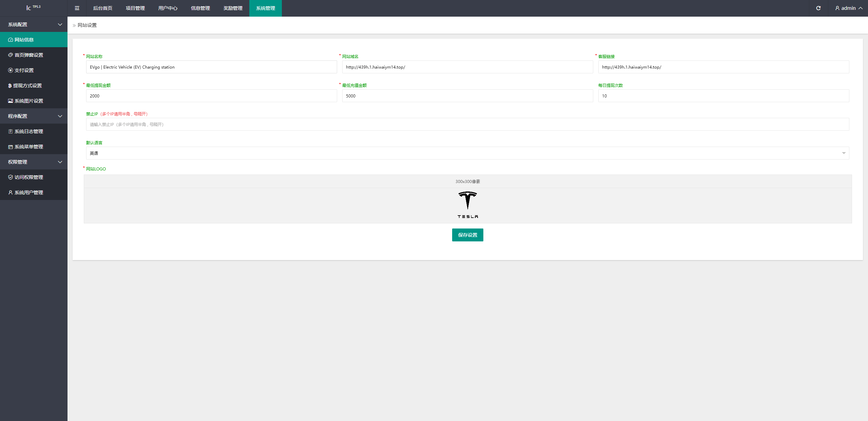Collapse the 系统配置 sidebar group

pyautogui.click(x=34, y=24)
